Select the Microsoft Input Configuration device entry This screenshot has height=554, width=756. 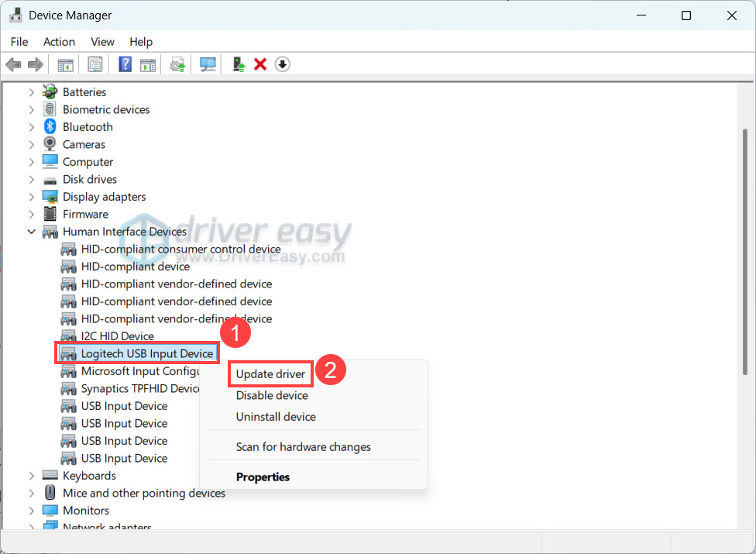pyautogui.click(x=140, y=371)
